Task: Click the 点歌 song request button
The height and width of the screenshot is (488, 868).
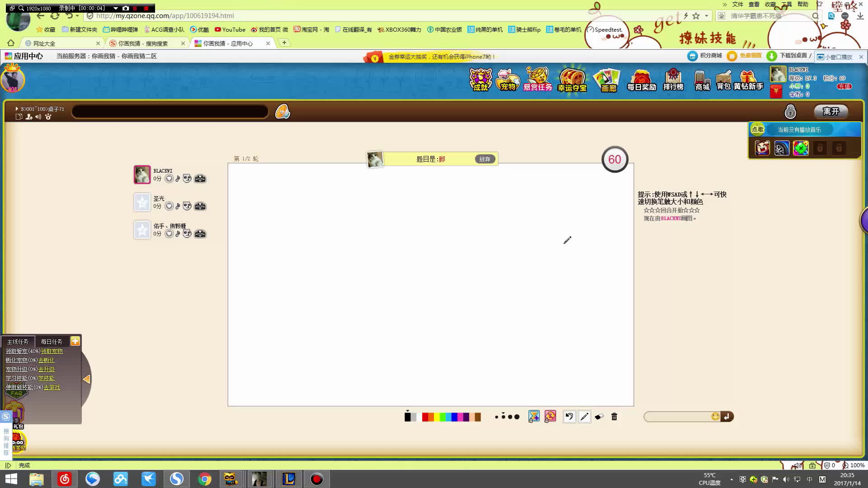Action: (757, 129)
